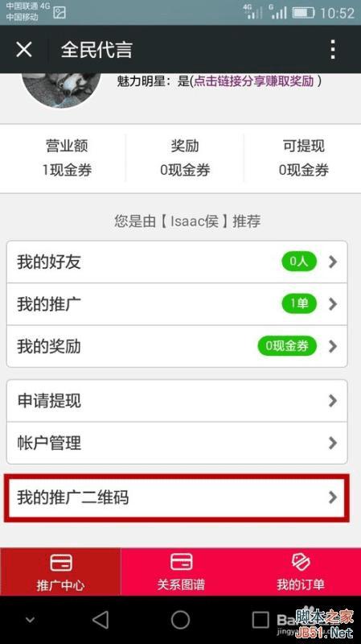Expand 我的好友 row chevron

tap(333, 262)
